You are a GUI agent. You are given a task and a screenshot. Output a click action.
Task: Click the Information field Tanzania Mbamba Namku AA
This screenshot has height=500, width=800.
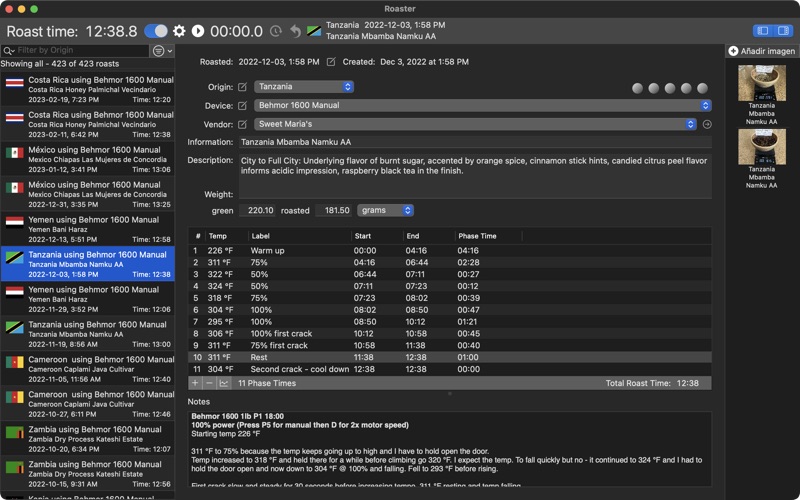[x=475, y=142]
